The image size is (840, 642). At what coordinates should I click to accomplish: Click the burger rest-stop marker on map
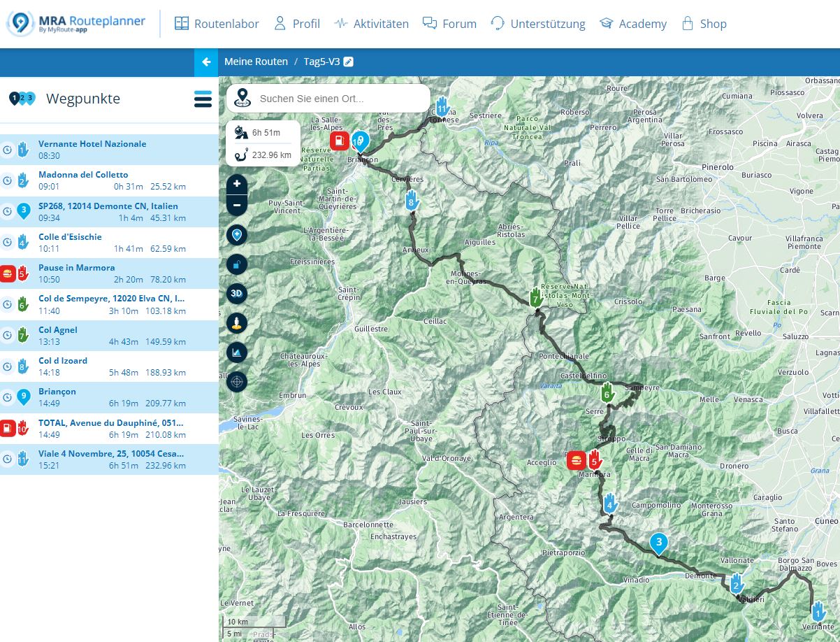(577, 459)
